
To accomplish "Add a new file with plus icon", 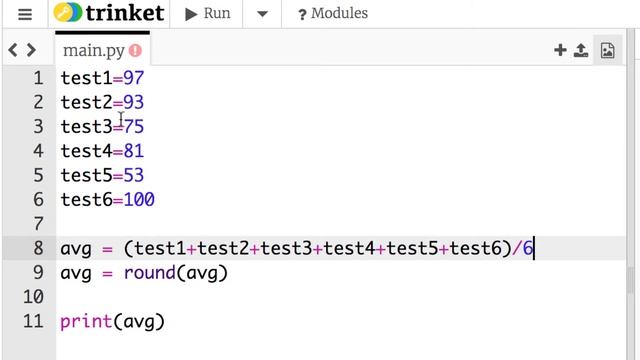I will (560, 50).
